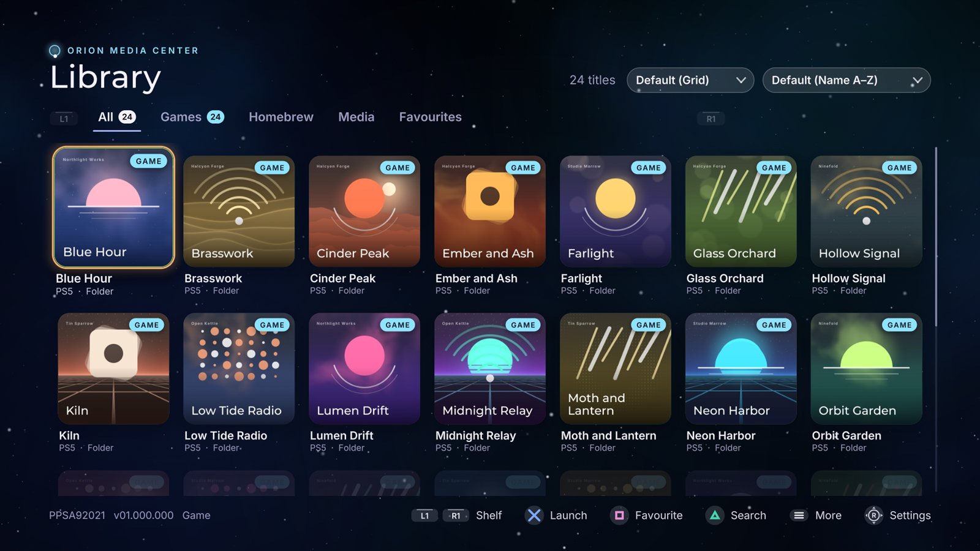This screenshot has width=980, height=551.
Task: Click the Search label in footer
Action: (748, 515)
